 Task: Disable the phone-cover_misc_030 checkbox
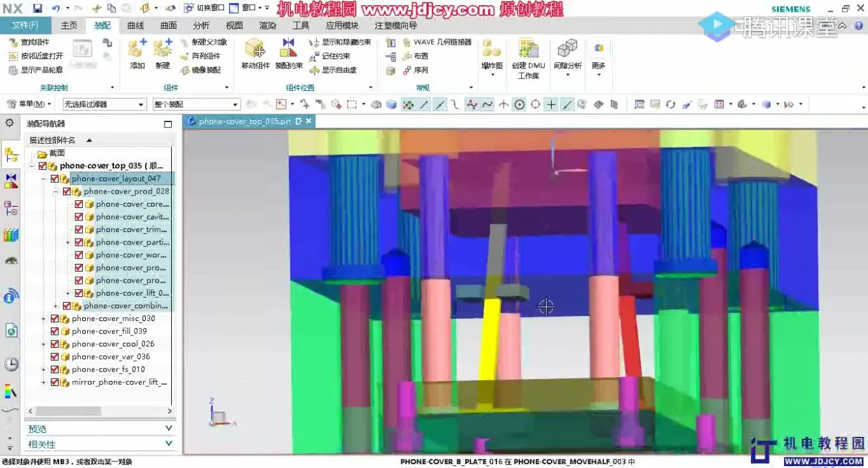(54, 318)
